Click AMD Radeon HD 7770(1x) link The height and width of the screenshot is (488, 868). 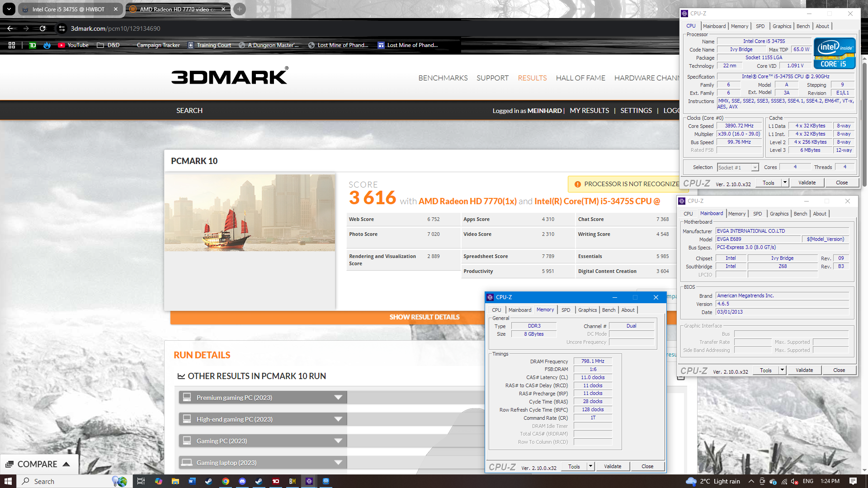point(467,201)
